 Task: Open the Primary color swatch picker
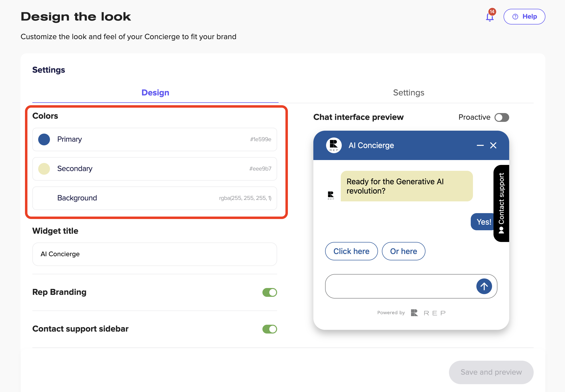(x=44, y=139)
